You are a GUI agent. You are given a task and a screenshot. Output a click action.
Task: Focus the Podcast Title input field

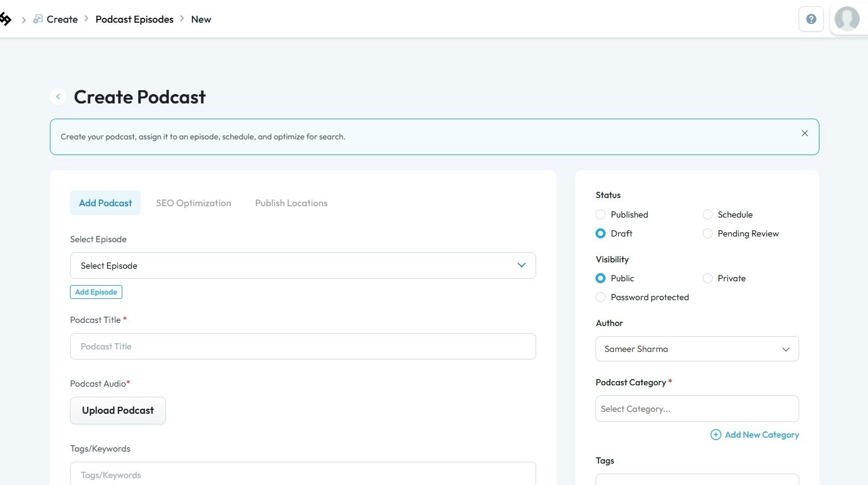pyautogui.click(x=303, y=346)
